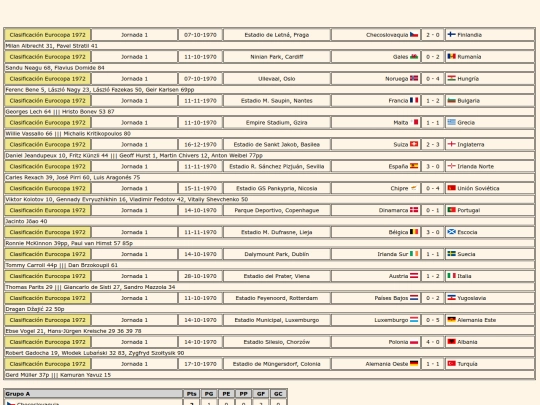Screen dimensions: 540x405
Task: Click team name Países Bajos
Action: pyautogui.click(x=391, y=298)
